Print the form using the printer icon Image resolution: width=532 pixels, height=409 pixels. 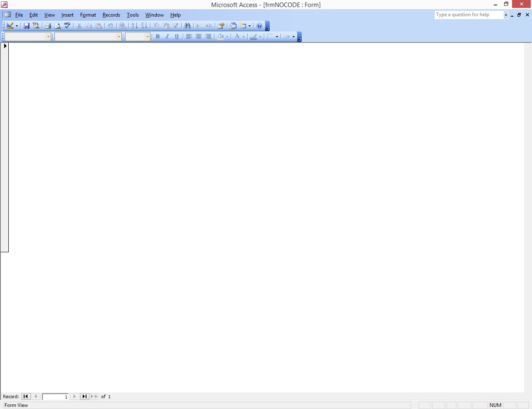click(x=48, y=26)
